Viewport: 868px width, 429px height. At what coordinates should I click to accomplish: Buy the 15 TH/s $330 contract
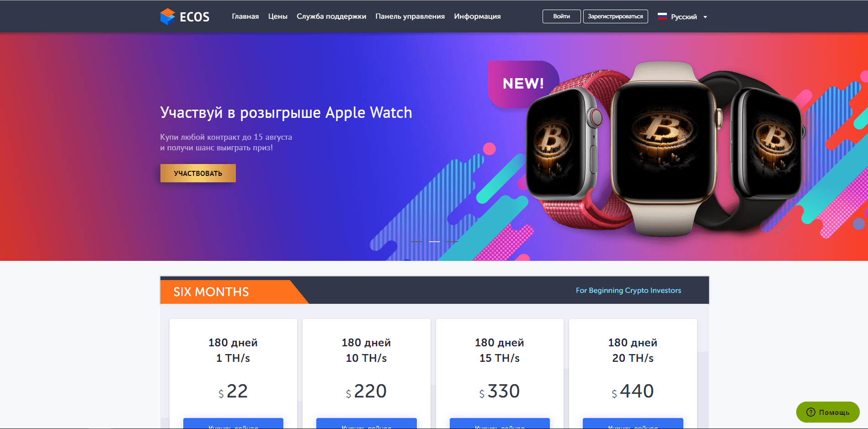500,424
